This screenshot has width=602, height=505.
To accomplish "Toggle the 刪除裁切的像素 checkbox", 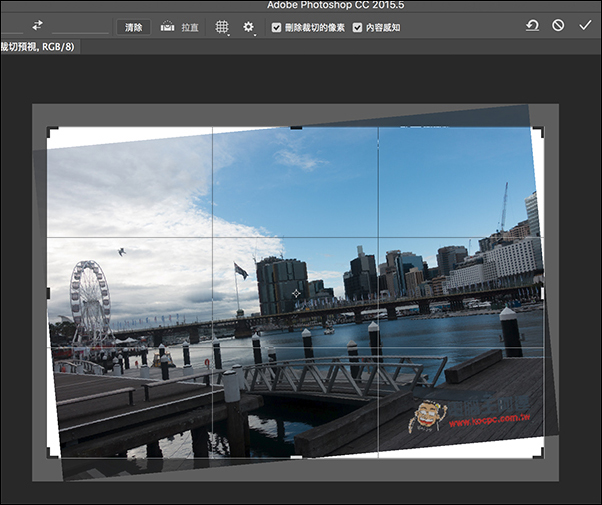I will tap(276, 28).
